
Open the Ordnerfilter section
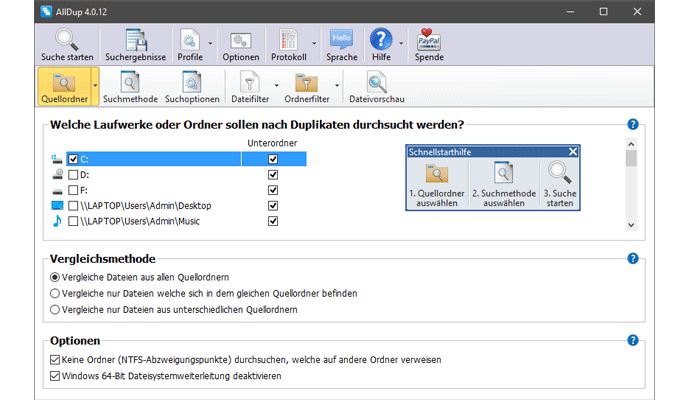coord(306,84)
